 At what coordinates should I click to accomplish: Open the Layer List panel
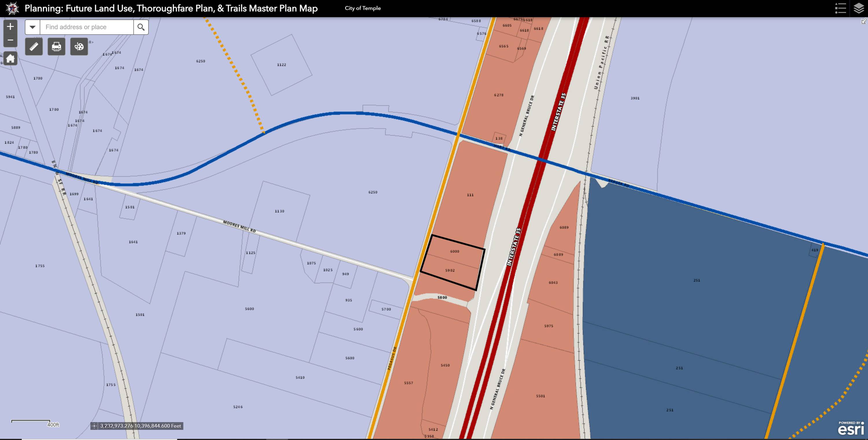(x=858, y=8)
